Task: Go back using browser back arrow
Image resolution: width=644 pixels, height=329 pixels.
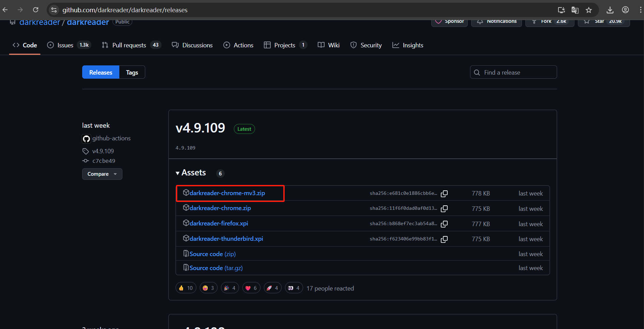Action: (x=5, y=10)
